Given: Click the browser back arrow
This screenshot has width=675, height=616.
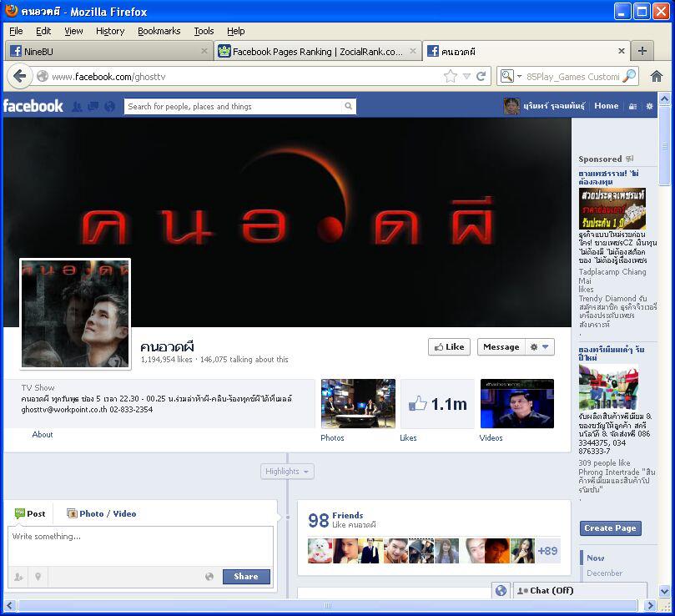Looking at the screenshot, I should (x=20, y=76).
